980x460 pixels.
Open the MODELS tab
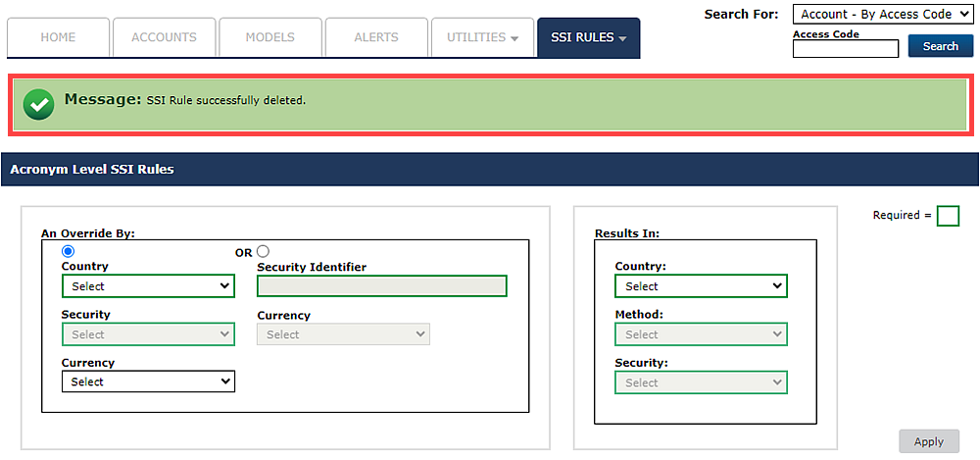269,37
